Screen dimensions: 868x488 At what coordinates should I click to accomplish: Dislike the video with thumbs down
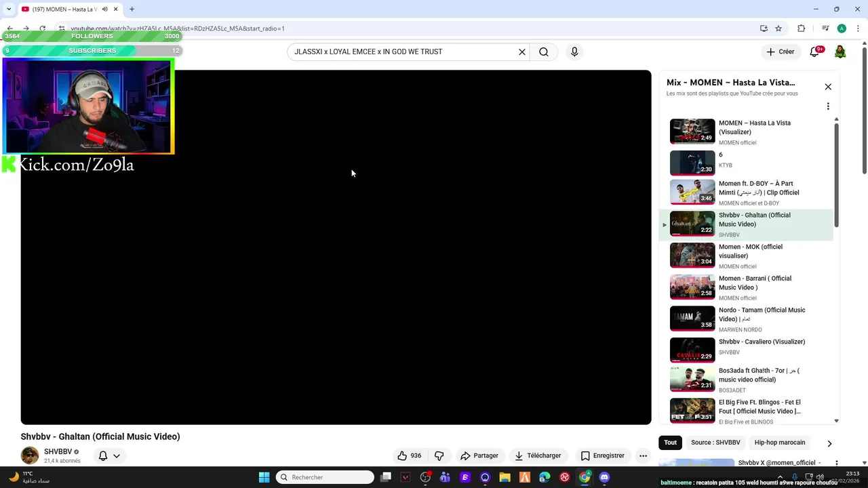coord(439,455)
